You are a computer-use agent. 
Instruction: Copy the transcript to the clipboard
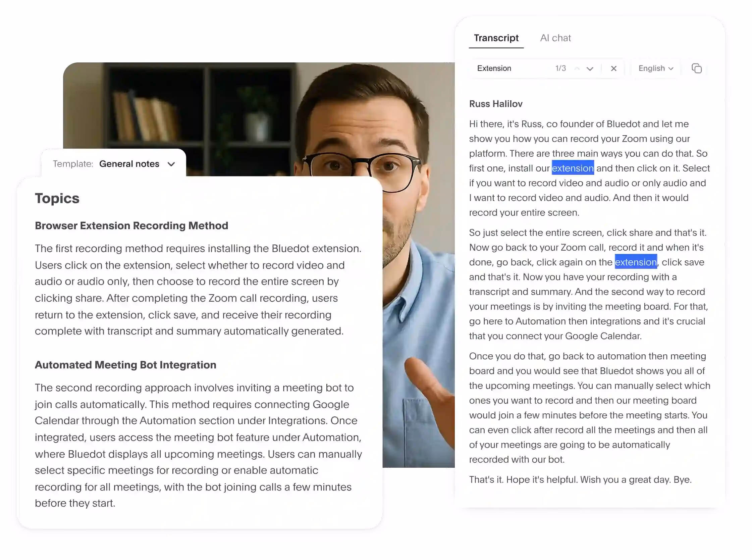pyautogui.click(x=696, y=68)
